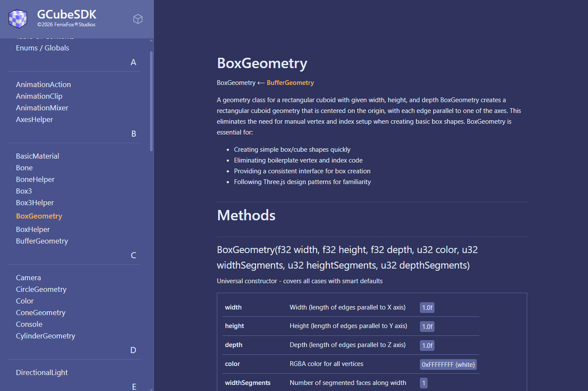This screenshot has height=391, width=588.
Task: Open the Camera class page
Action: 28,278
